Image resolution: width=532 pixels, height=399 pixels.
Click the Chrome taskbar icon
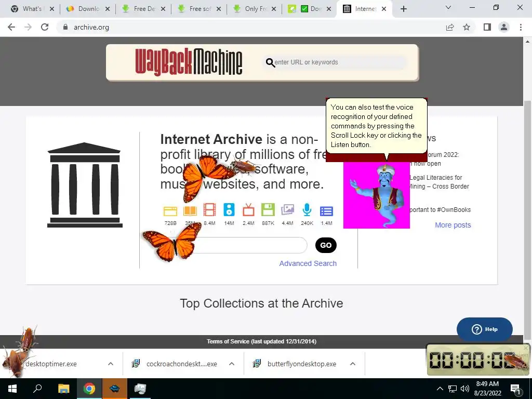89,389
